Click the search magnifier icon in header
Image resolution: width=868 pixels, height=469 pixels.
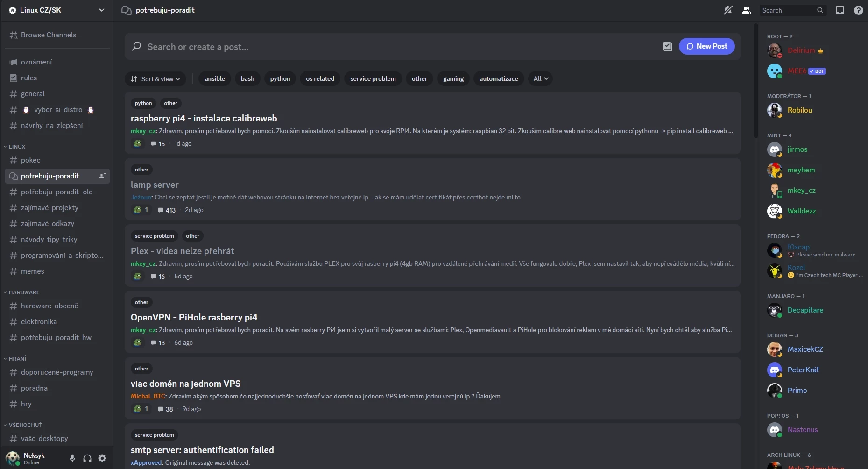point(820,10)
